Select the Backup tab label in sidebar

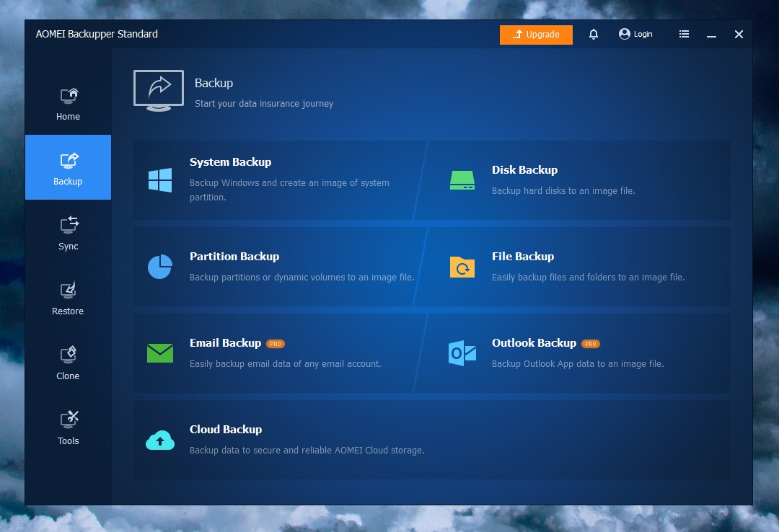[x=68, y=182]
